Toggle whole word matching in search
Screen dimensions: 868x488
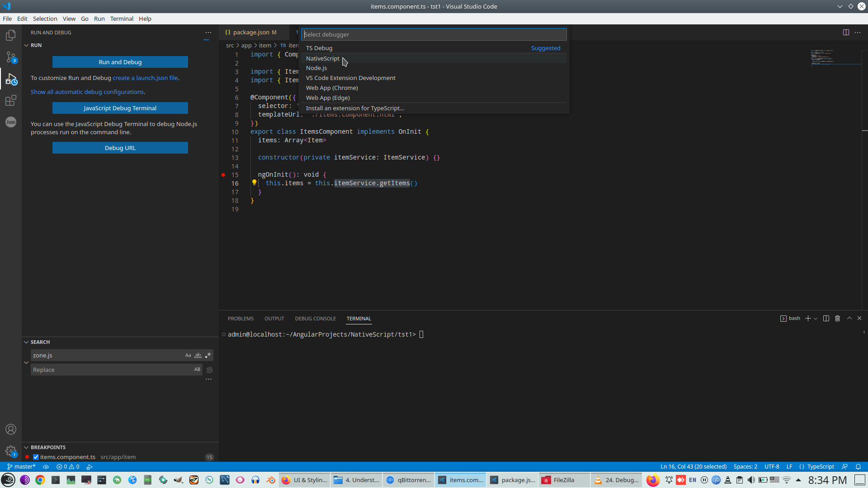pyautogui.click(x=198, y=355)
